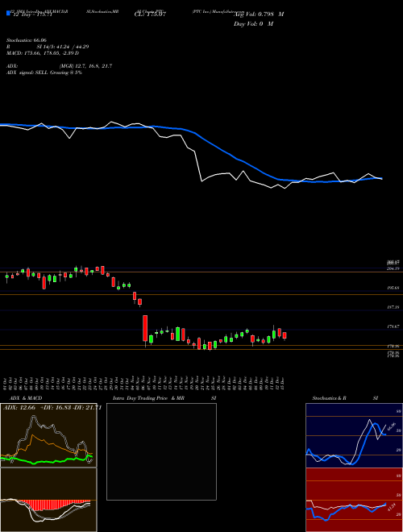Click the 66.06 value in Stochastics panel
Image resolution: width=403 pixels, height=532 pixels.
(x=392, y=426)
